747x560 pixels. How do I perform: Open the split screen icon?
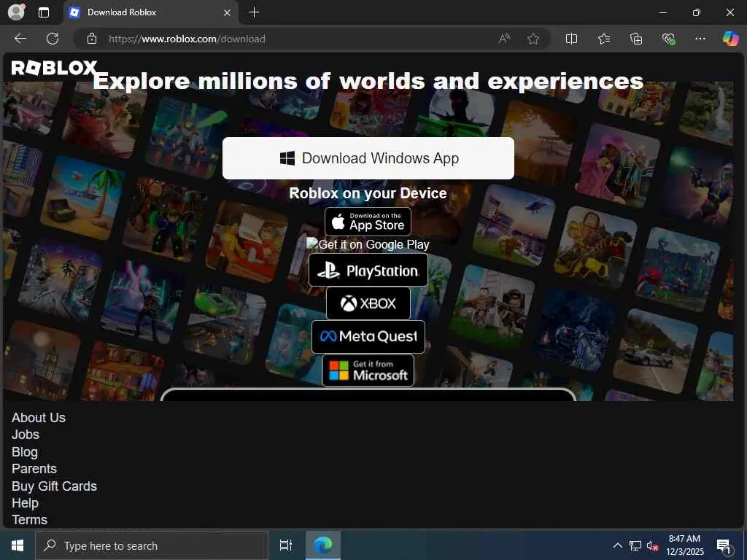[x=571, y=39]
